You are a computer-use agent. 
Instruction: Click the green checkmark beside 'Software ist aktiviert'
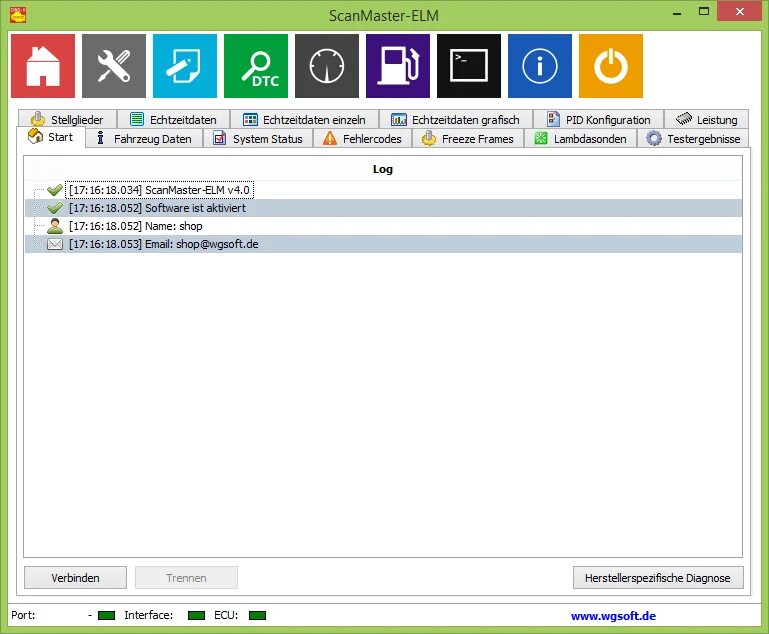pyautogui.click(x=55, y=208)
